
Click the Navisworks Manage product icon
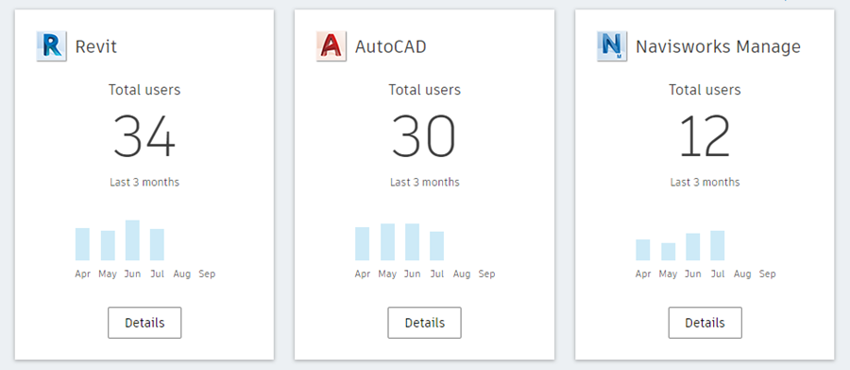(x=612, y=47)
